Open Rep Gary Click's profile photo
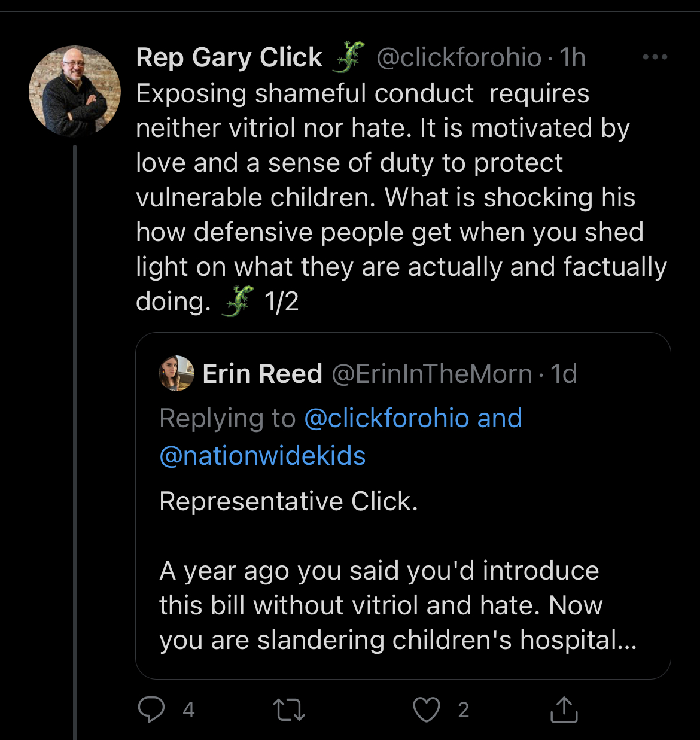This screenshot has width=700, height=740. click(75, 92)
